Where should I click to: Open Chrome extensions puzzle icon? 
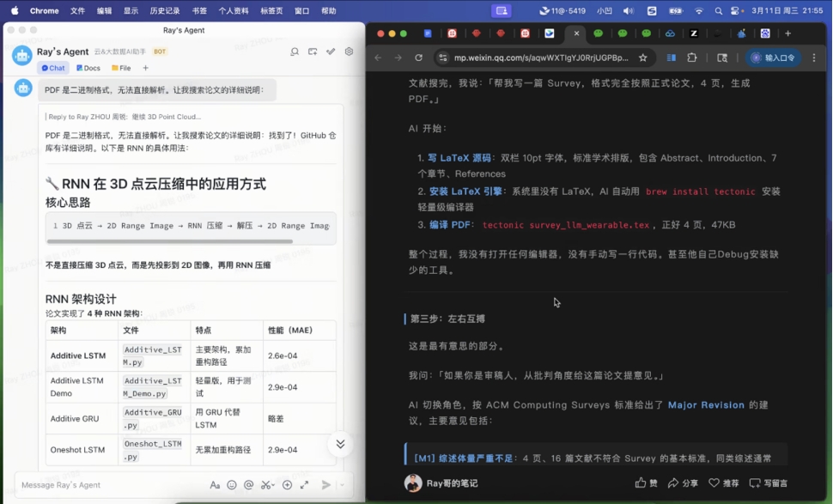692,58
